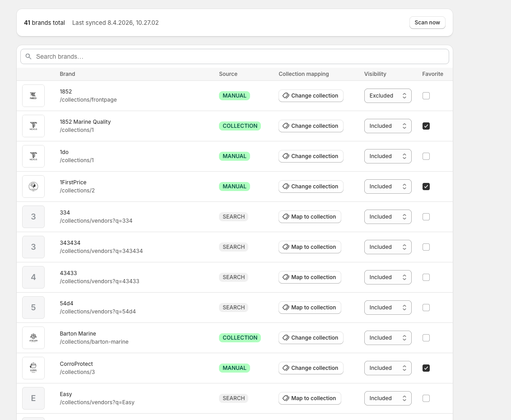Open the 1FirstPrice logo thumbnail
The height and width of the screenshot is (420, 511).
pos(33,187)
